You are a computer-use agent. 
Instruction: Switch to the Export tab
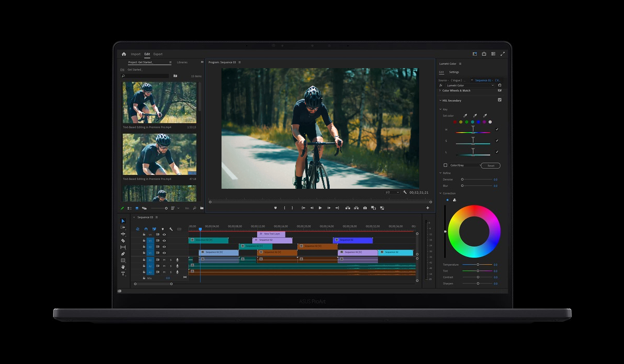tap(158, 54)
